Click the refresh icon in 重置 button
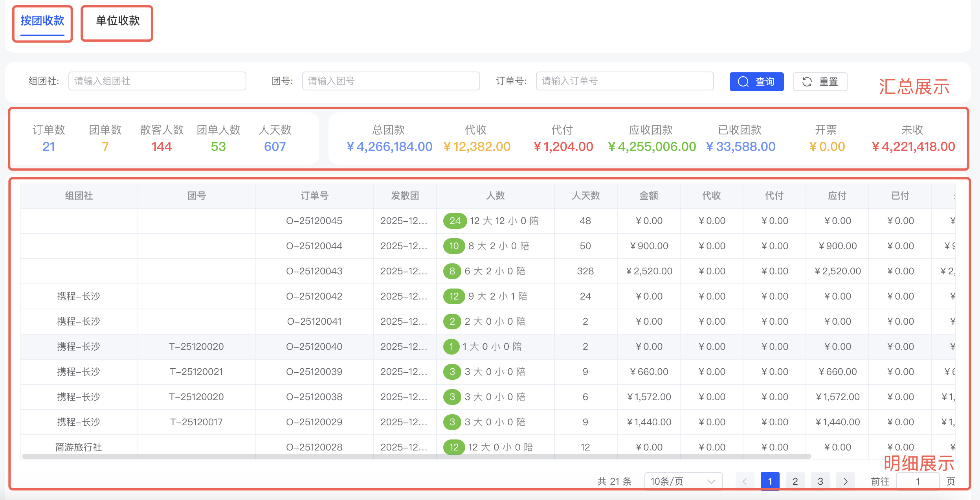Image resolution: width=980 pixels, height=500 pixels. pyautogui.click(x=807, y=82)
